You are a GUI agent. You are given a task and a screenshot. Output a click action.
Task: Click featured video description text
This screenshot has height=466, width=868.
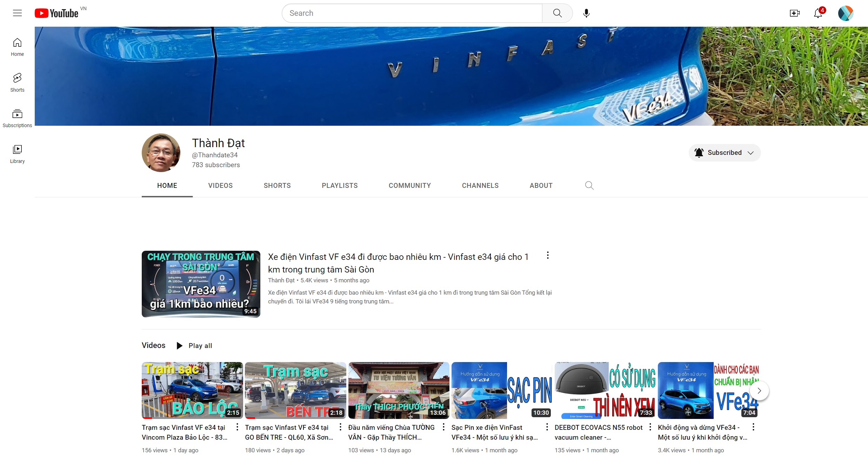click(410, 297)
